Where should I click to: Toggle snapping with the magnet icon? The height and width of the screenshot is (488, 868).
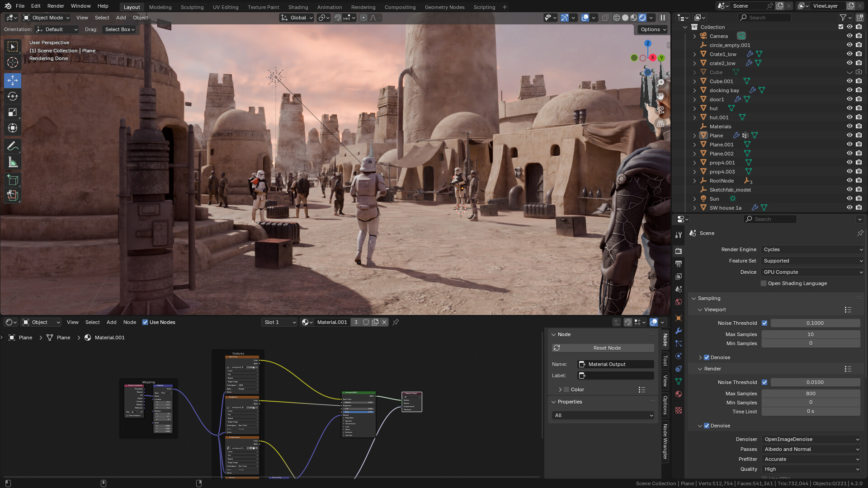[x=338, y=18]
